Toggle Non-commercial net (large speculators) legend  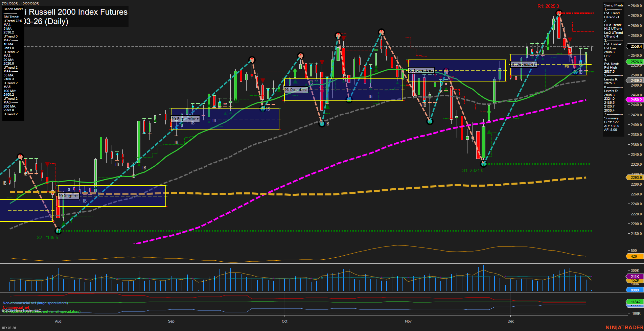[35, 303]
